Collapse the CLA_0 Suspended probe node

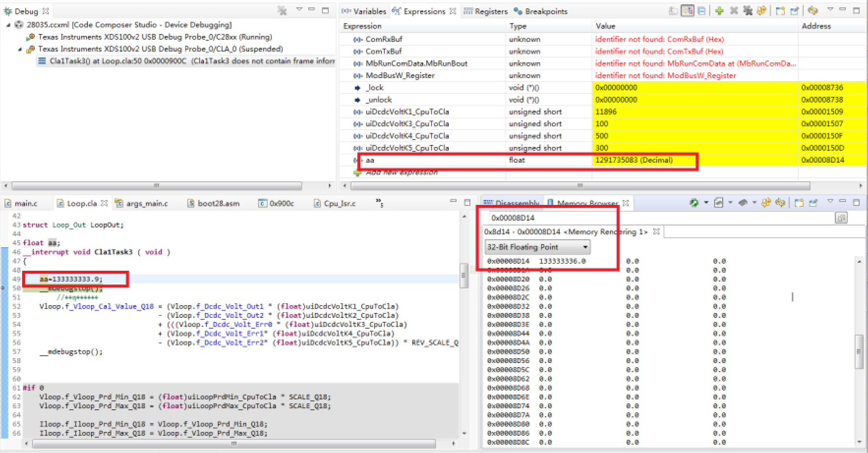tap(20, 49)
